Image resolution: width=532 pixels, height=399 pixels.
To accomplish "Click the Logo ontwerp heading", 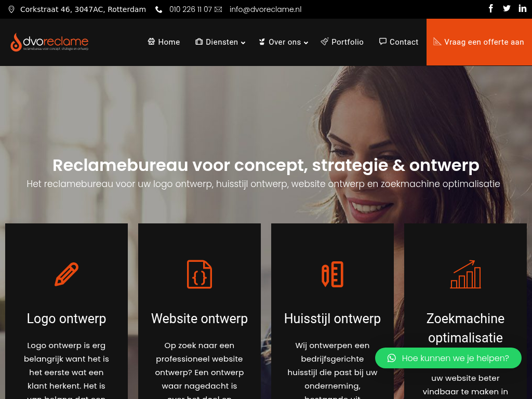I will tap(66, 318).
